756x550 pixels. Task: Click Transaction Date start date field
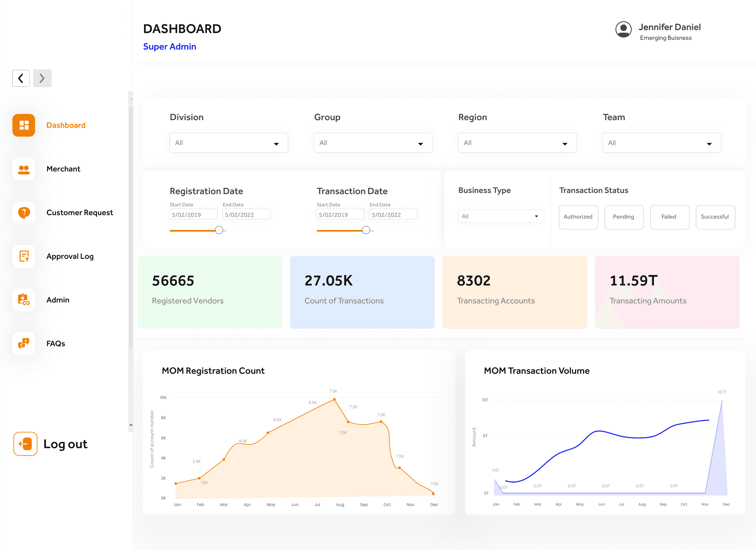pyautogui.click(x=340, y=215)
